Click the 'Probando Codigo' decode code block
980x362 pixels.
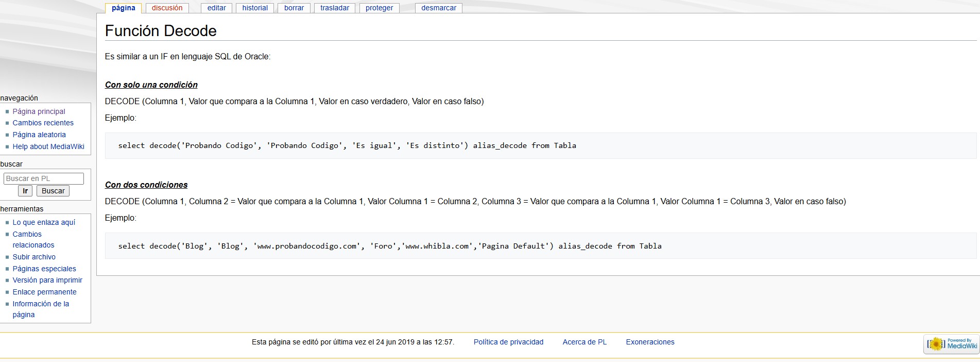[x=541, y=145]
